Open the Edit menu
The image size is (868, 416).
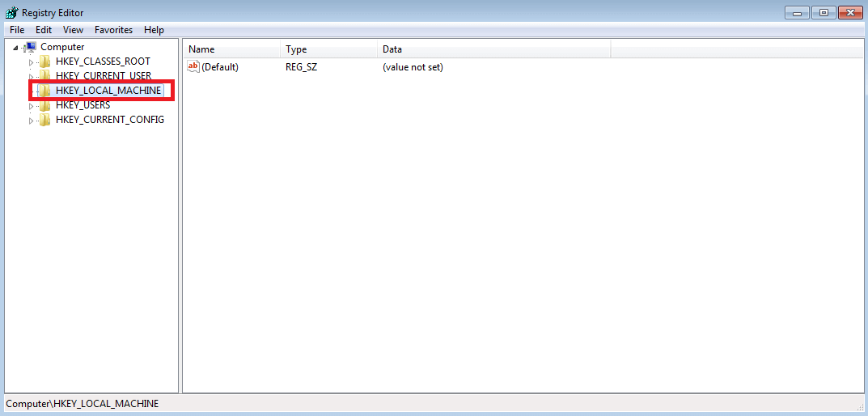pyautogui.click(x=44, y=30)
